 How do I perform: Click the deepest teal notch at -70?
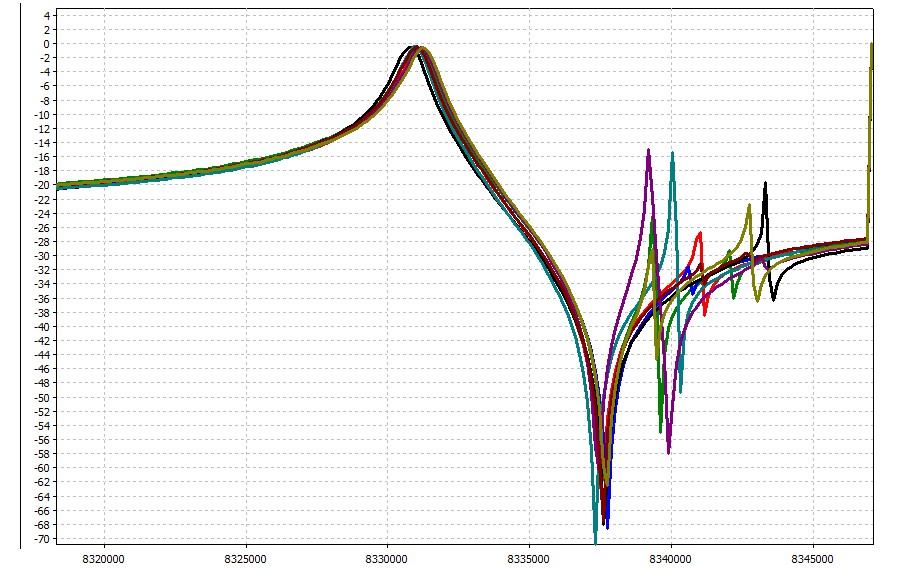[x=595, y=536]
